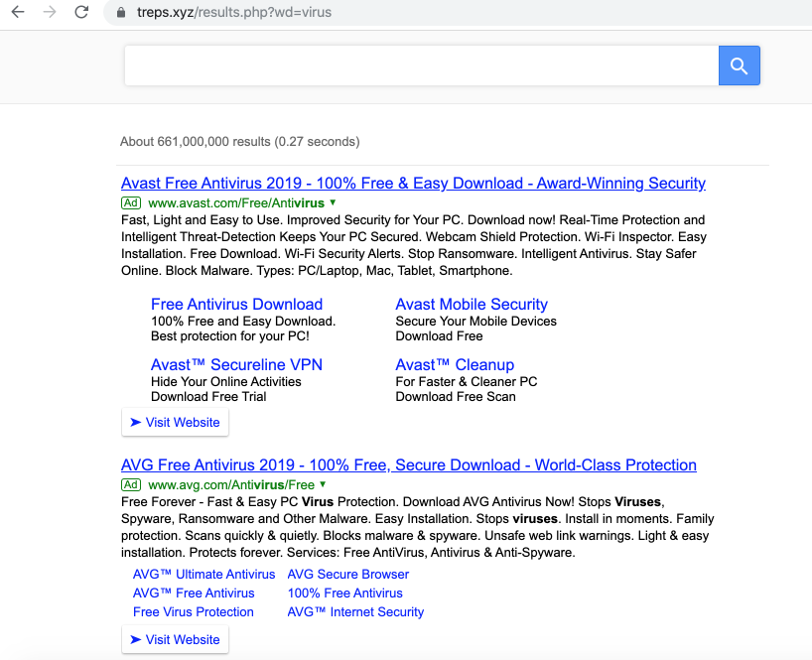Click the Ad badge beside www.avg.com
The width and height of the screenshot is (812, 660).
coord(131,485)
